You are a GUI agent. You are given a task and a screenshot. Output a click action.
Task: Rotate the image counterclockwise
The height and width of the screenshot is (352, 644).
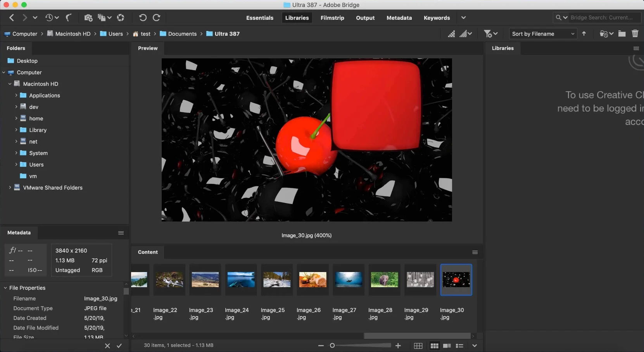pyautogui.click(x=143, y=18)
